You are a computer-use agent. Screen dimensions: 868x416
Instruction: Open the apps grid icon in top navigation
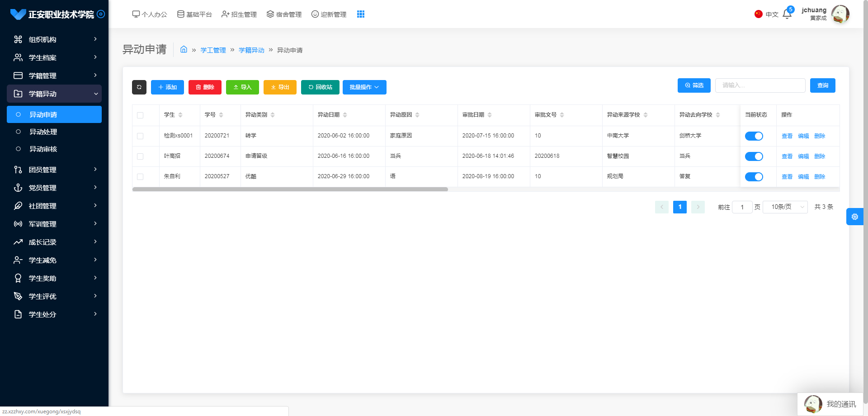click(x=361, y=14)
